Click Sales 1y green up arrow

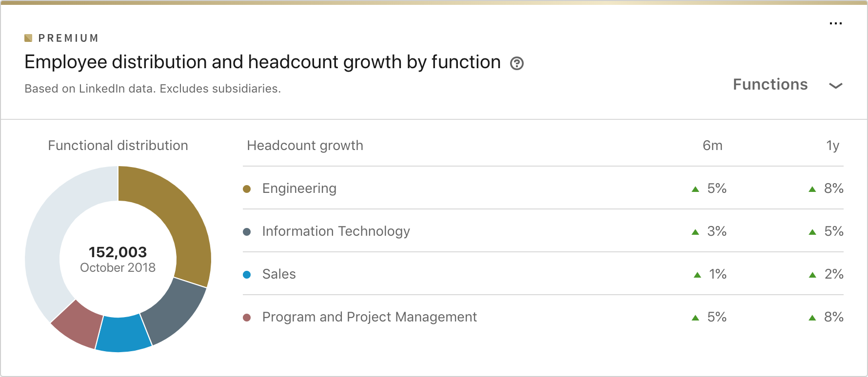pyautogui.click(x=812, y=275)
